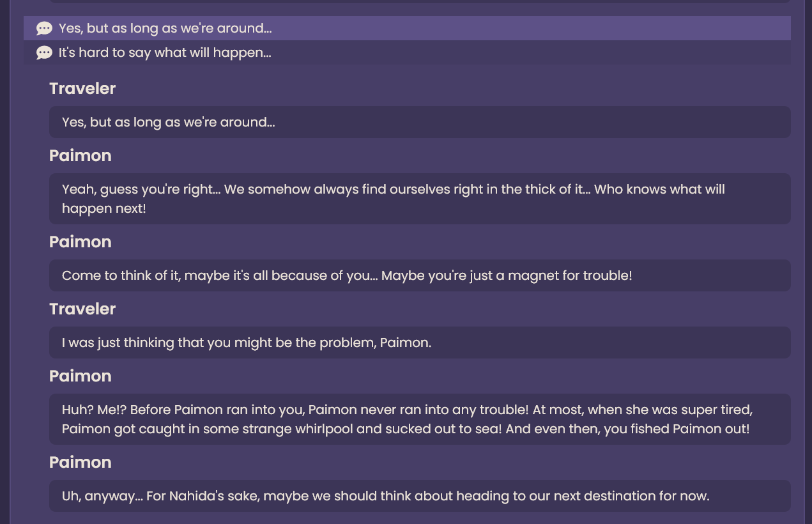Click the first Traveler speaker name

point(82,88)
